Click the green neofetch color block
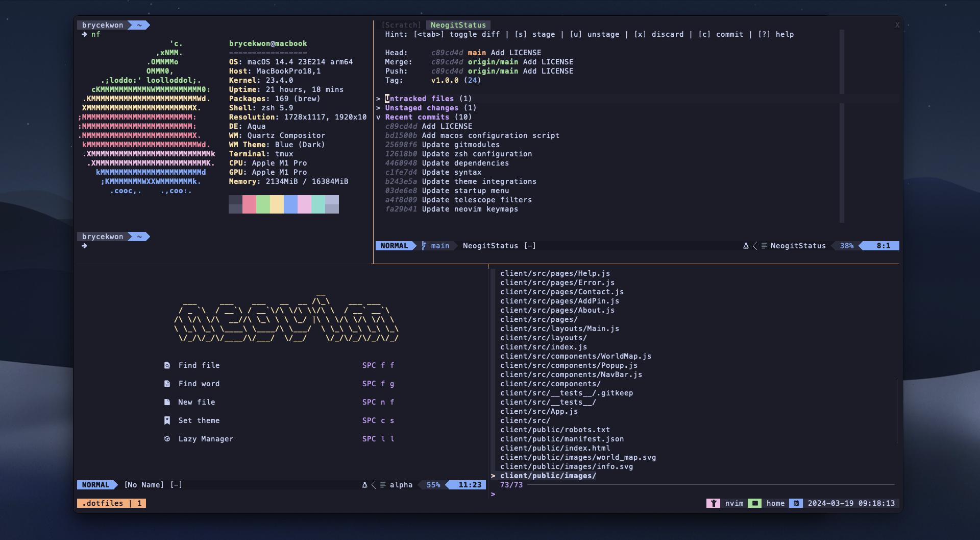Image resolution: width=980 pixels, height=540 pixels. [263, 204]
